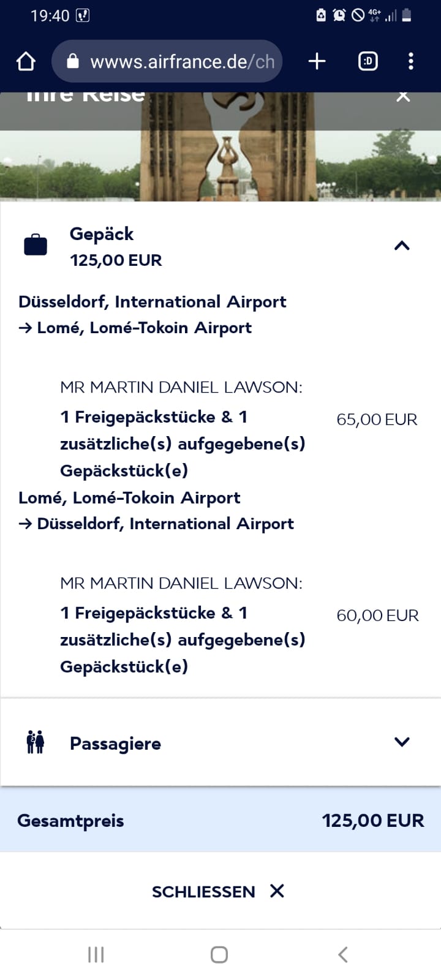Tap the browser home icon

26,61
